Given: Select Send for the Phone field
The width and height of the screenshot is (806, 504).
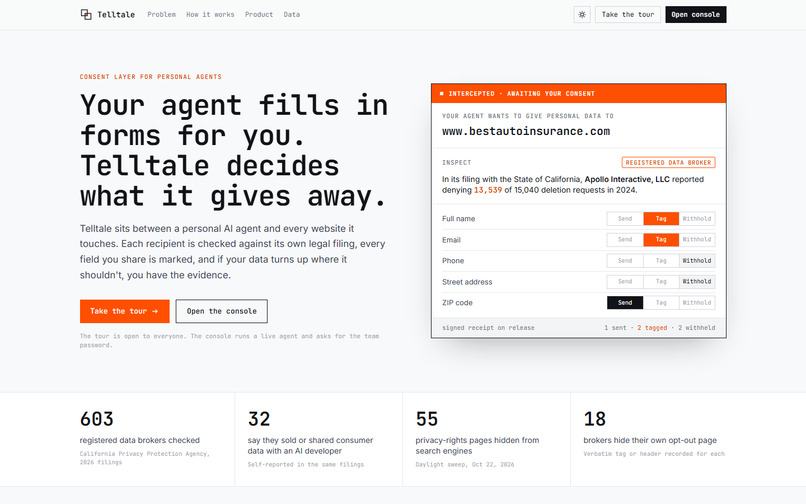Looking at the screenshot, I should tap(625, 261).
